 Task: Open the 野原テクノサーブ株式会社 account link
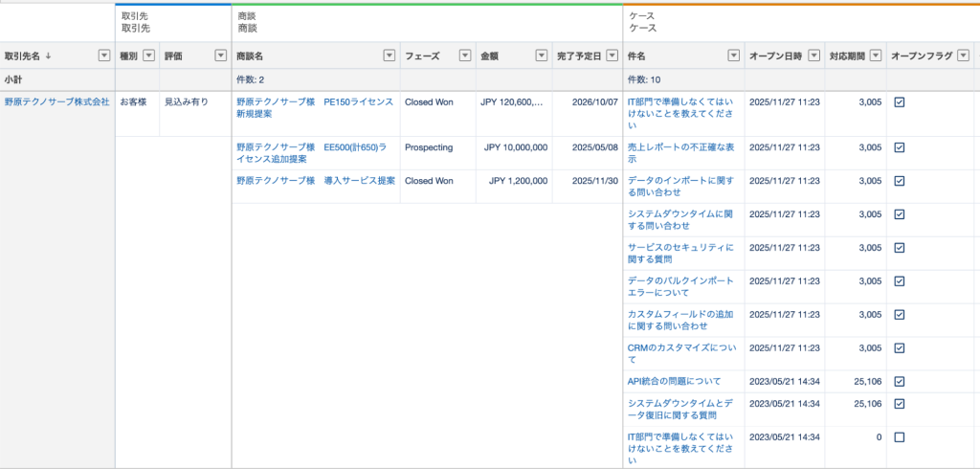click(x=56, y=101)
